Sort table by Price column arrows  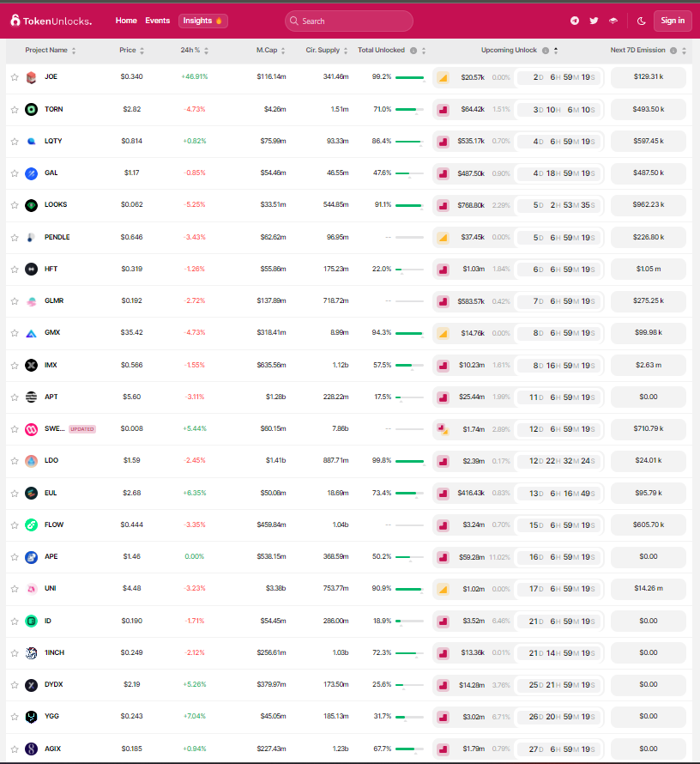pyautogui.click(x=142, y=51)
